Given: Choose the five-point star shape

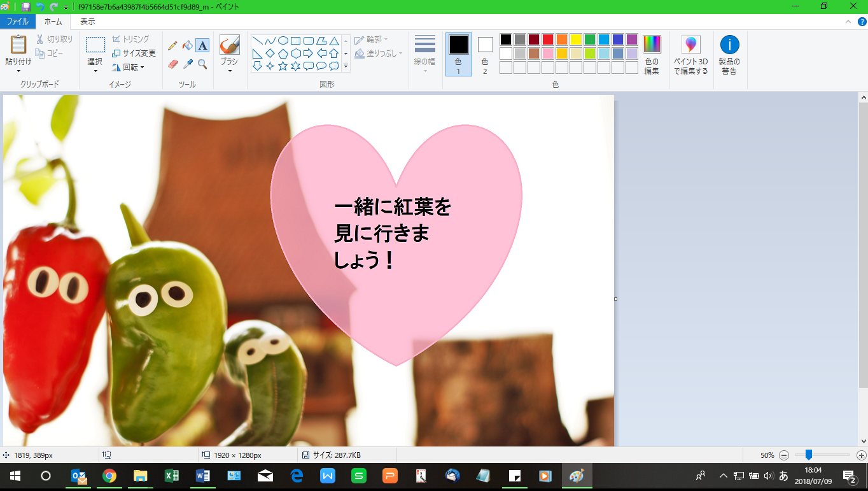Looking at the screenshot, I should click(x=283, y=66).
